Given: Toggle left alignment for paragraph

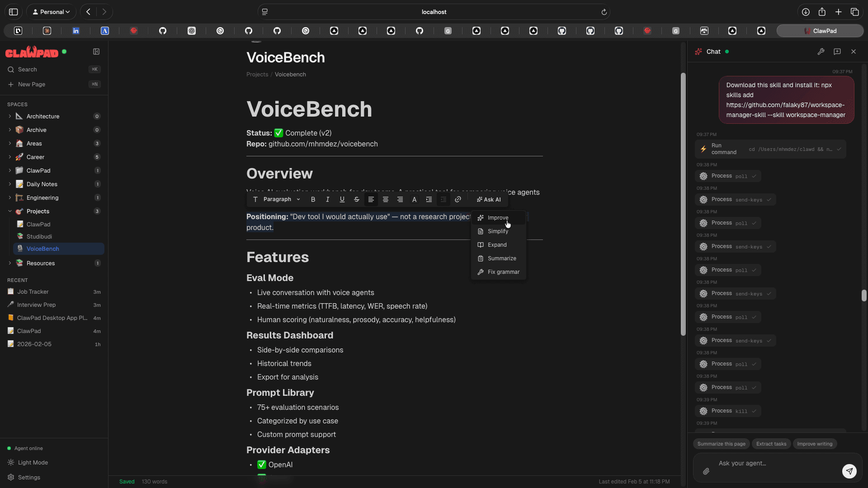Looking at the screenshot, I should (x=371, y=199).
